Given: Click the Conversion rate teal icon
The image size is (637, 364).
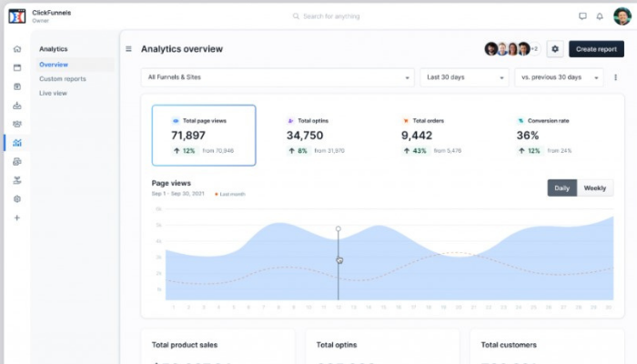Looking at the screenshot, I should click(521, 121).
